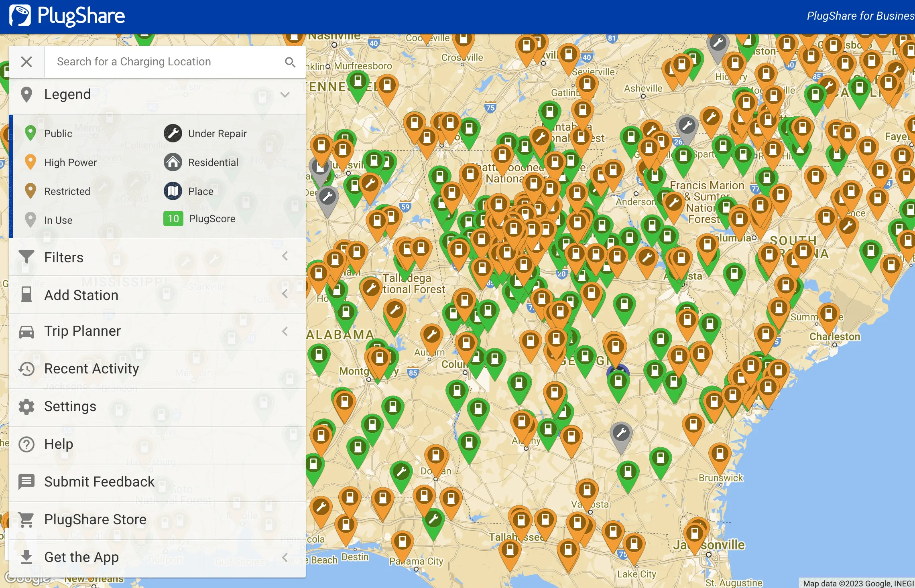Click the green PlugScore 10 badge
The height and width of the screenshot is (588, 915).
[173, 219]
